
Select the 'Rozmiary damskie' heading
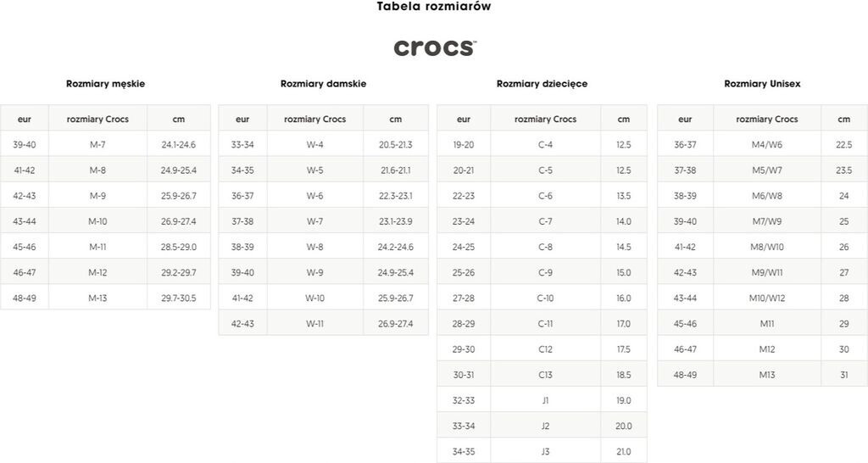click(x=323, y=84)
